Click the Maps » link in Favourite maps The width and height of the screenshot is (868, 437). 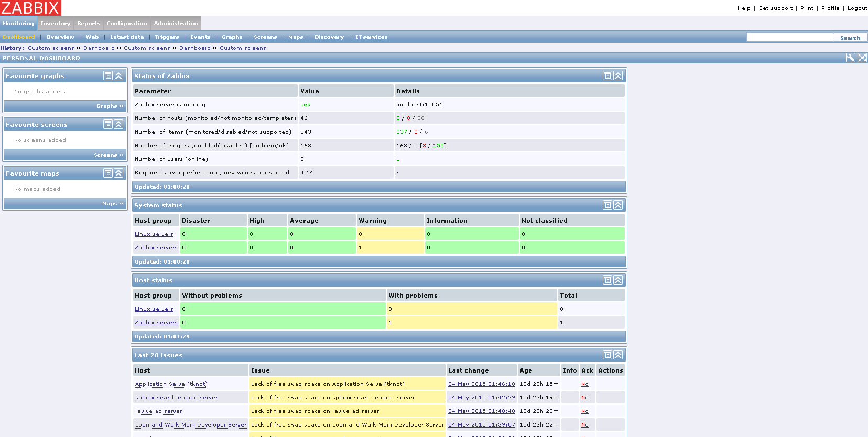(x=113, y=204)
